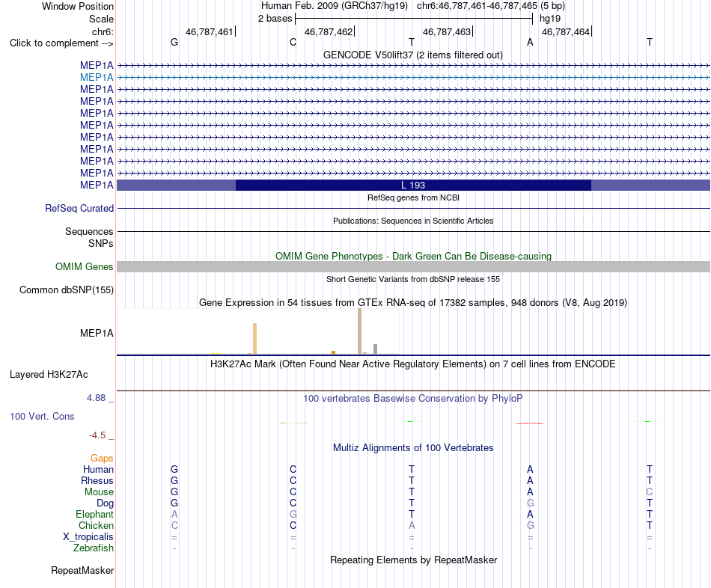Open GENCODE V50lift37 track title

tap(412, 55)
